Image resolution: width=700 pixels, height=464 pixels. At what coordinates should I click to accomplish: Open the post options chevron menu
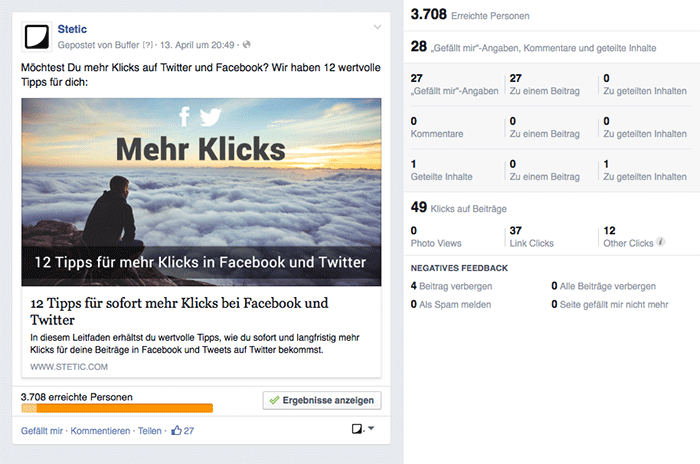(x=377, y=27)
